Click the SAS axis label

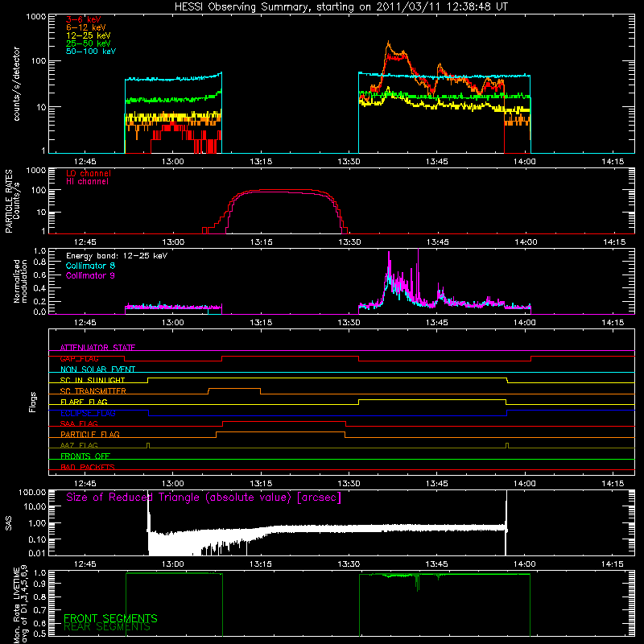tap(9, 523)
